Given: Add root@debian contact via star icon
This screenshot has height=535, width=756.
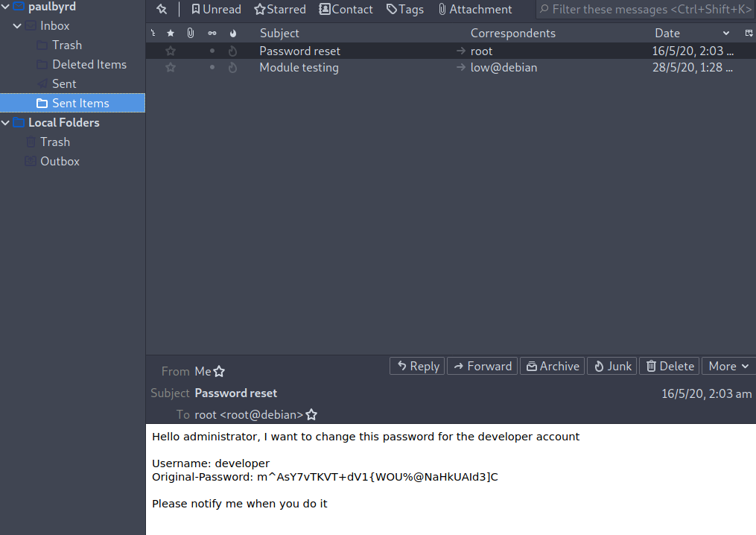Looking at the screenshot, I should [311, 415].
